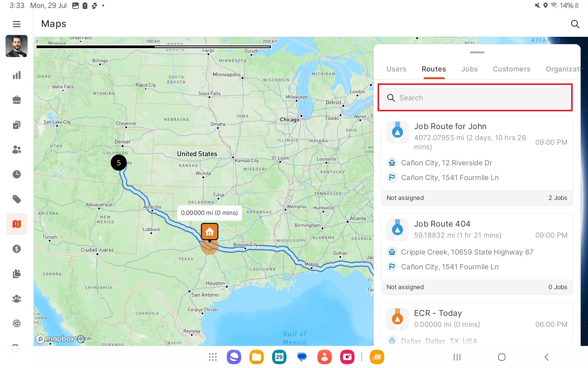The height and width of the screenshot is (368, 588).
Task: Select the active Maps sidebar icon
Action: (17, 224)
